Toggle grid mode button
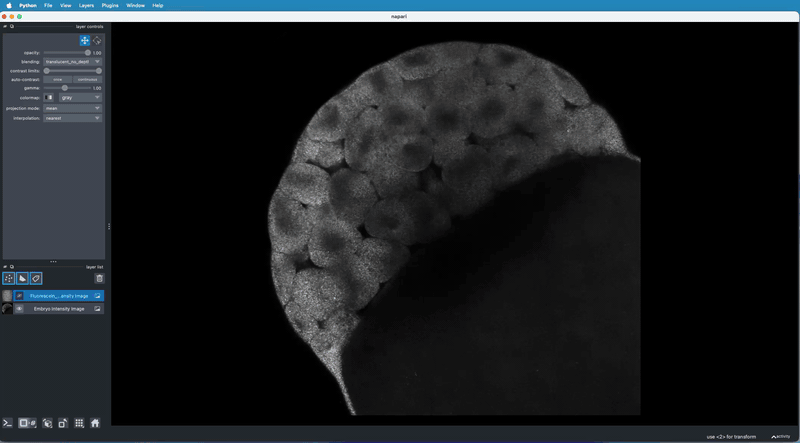The image size is (800, 443). pyautogui.click(x=79, y=423)
